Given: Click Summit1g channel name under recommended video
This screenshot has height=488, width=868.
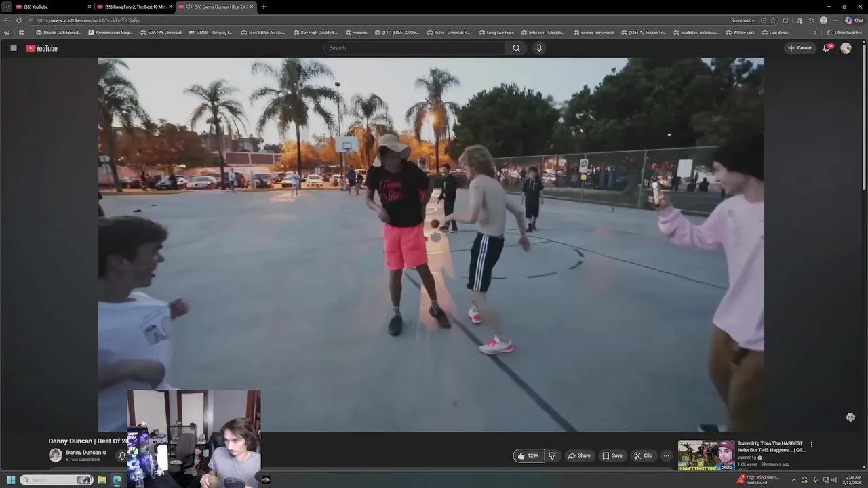Looking at the screenshot, I should tap(748, 457).
